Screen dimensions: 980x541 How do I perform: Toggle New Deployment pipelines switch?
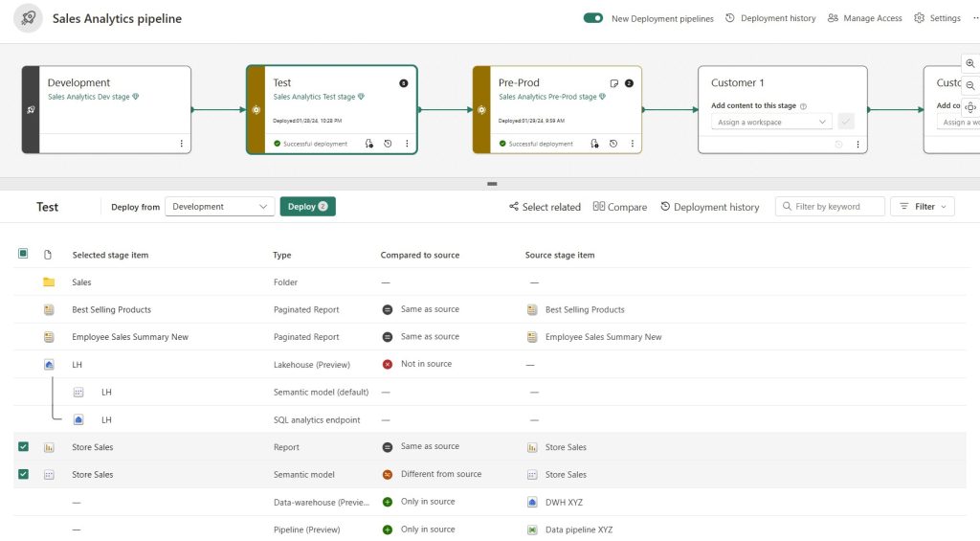point(593,18)
